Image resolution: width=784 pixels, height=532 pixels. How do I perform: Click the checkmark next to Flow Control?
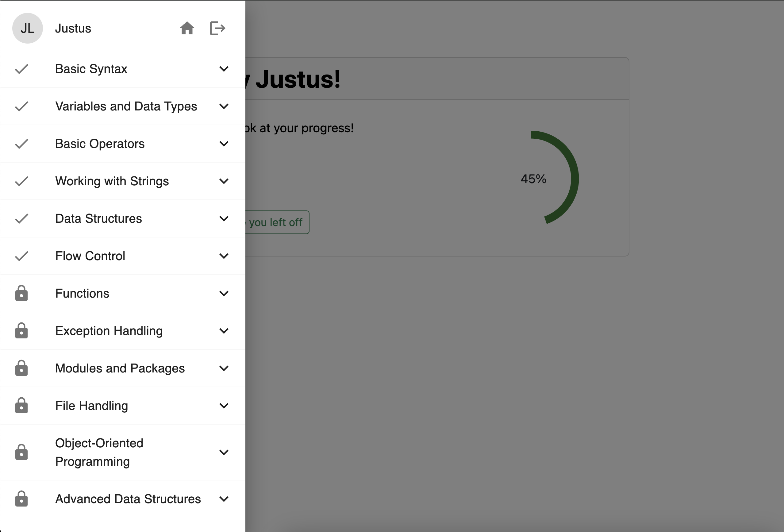pos(21,256)
